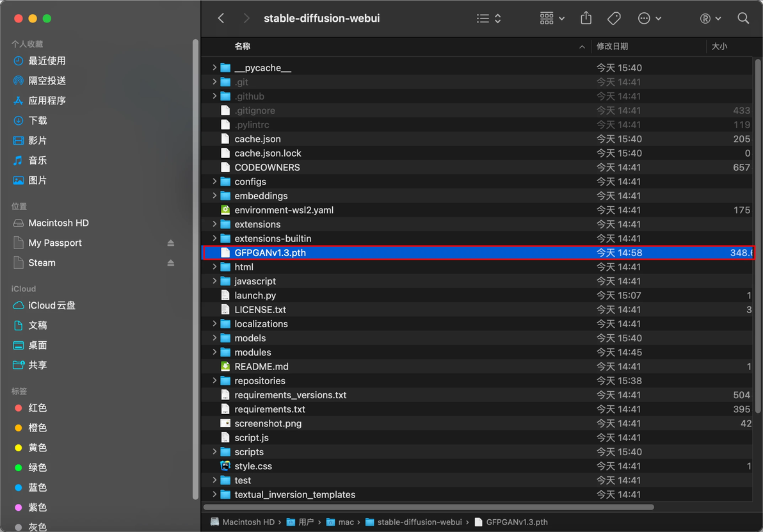Image resolution: width=763 pixels, height=532 pixels.
Task: Go forward with the right chevron button
Action: pos(246,19)
